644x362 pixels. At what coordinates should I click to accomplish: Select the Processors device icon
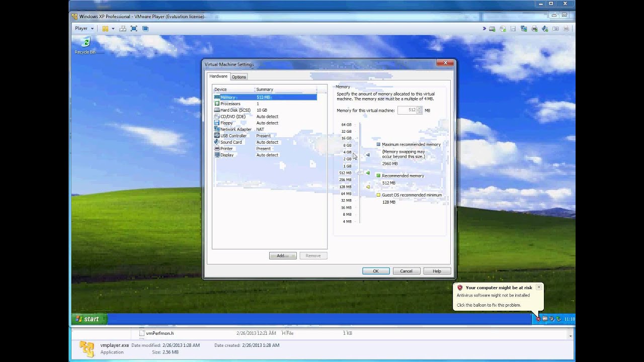coord(217,104)
